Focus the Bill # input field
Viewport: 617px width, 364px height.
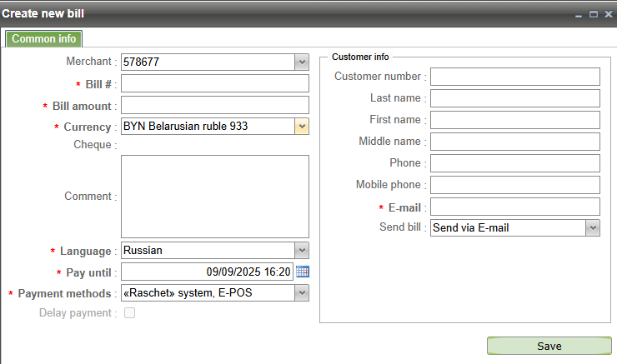point(215,83)
